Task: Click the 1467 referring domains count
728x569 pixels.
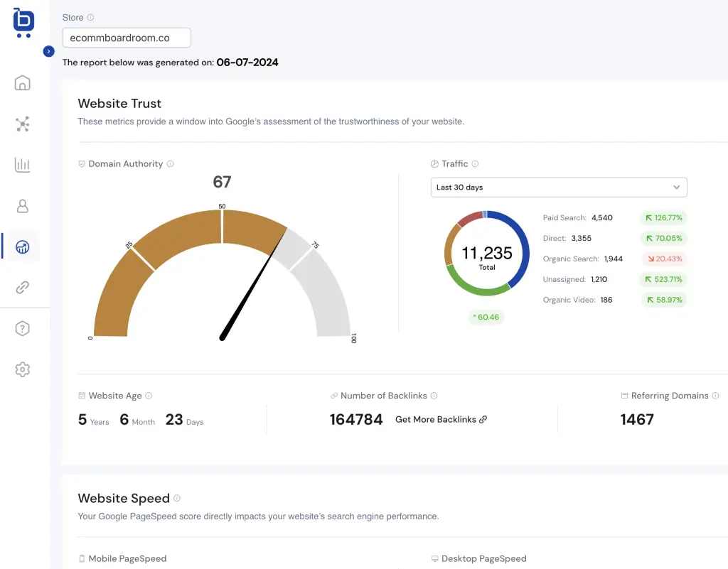Action: point(637,419)
